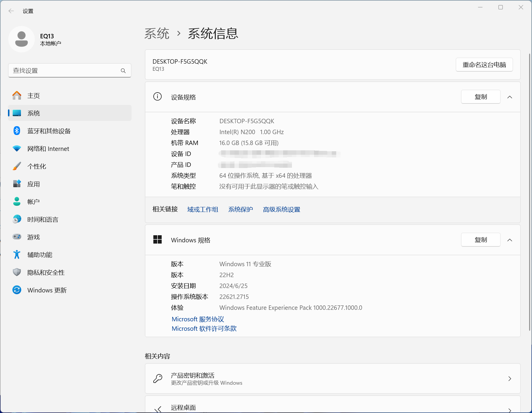The height and width of the screenshot is (413, 532).
Task: Click the Windows Update sync icon
Action: point(17,290)
